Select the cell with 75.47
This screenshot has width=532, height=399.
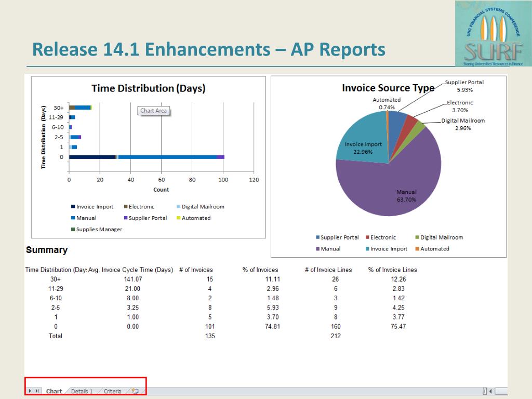coord(398,326)
